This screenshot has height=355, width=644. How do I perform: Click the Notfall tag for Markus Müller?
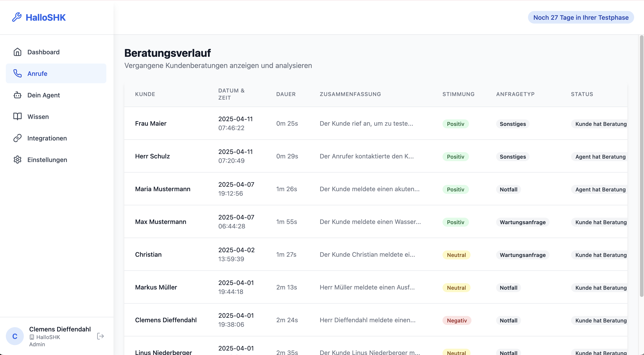click(508, 287)
